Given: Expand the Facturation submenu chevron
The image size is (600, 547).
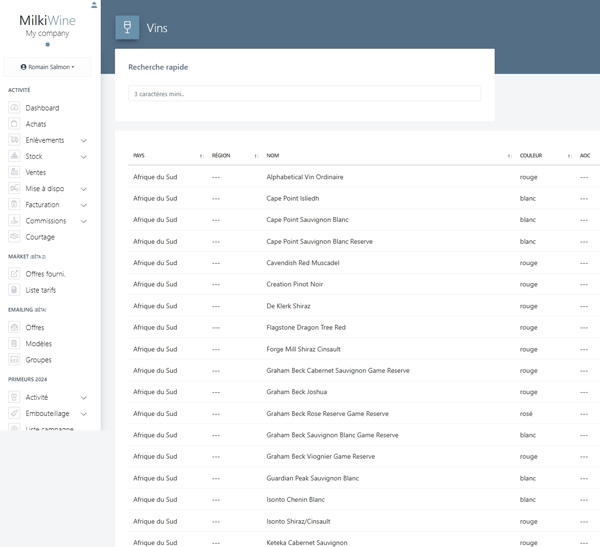Looking at the screenshot, I should tap(84, 205).
